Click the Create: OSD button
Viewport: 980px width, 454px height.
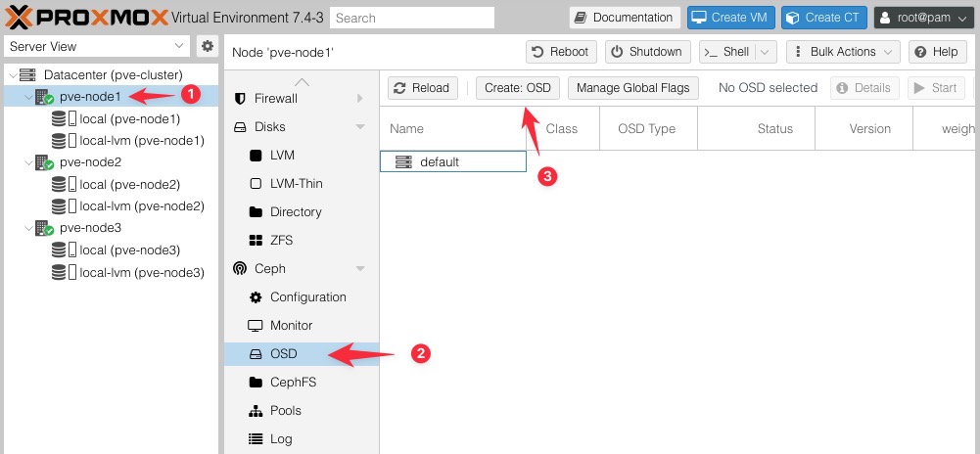pyautogui.click(x=518, y=88)
